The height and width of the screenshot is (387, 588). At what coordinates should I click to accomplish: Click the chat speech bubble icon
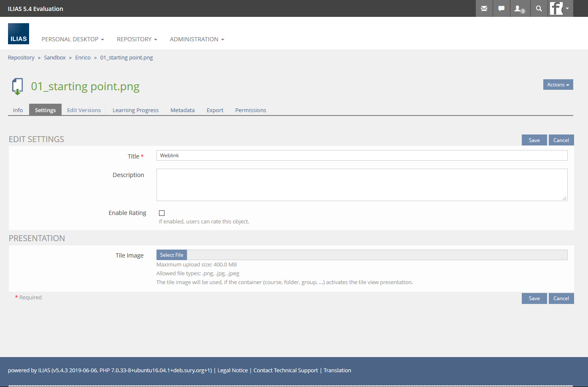[501, 8]
